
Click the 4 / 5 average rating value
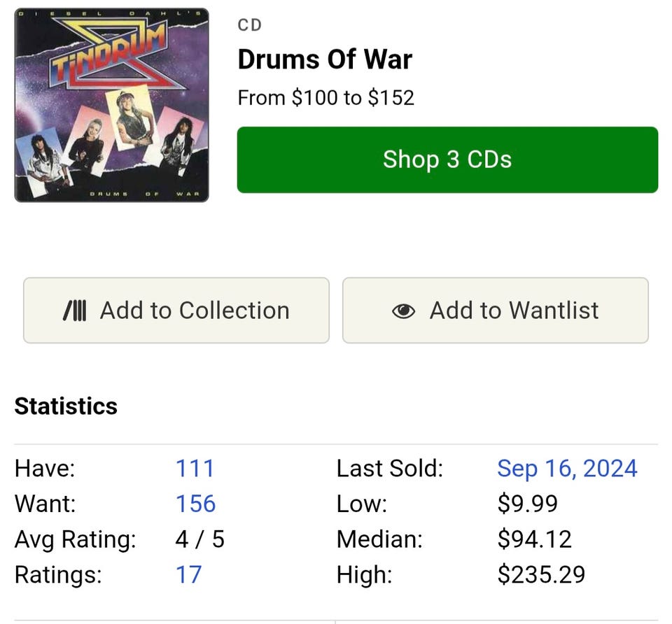point(199,539)
